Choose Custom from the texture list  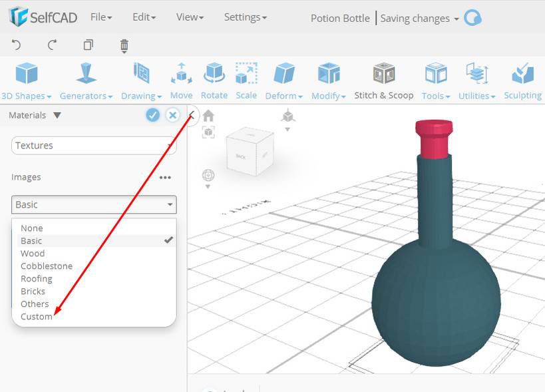(96, 317)
